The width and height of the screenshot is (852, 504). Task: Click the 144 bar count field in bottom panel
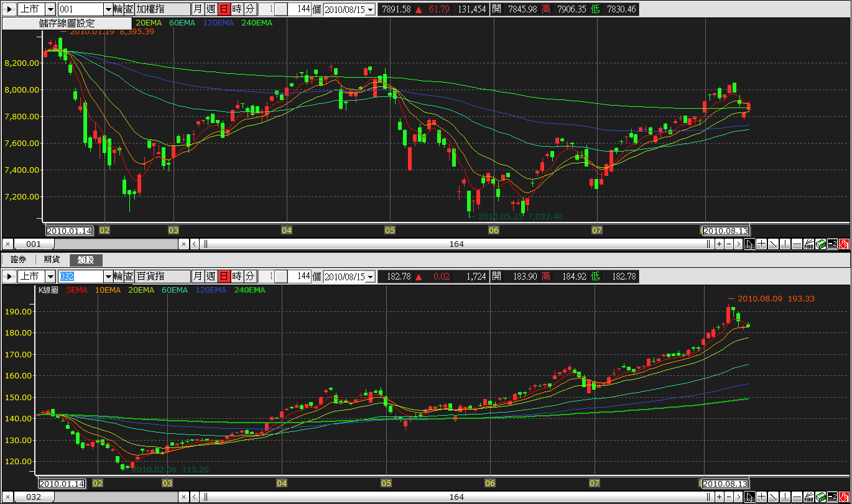pyautogui.click(x=299, y=277)
